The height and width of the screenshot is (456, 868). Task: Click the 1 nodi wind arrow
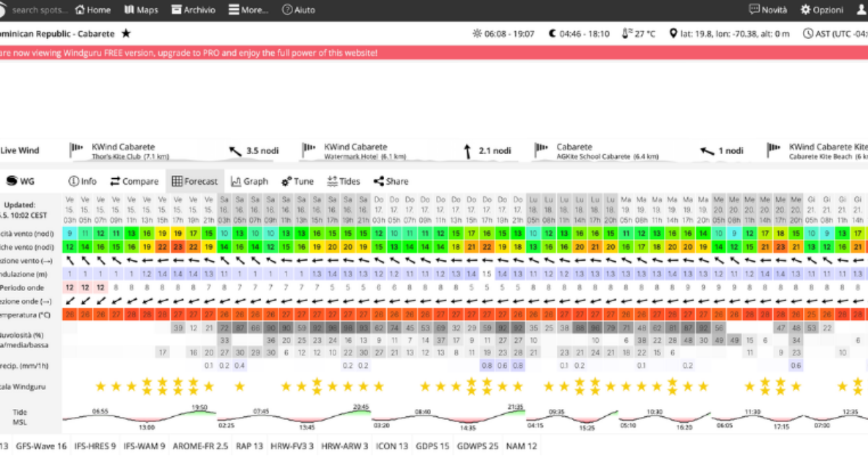pyautogui.click(x=707, y=151)
